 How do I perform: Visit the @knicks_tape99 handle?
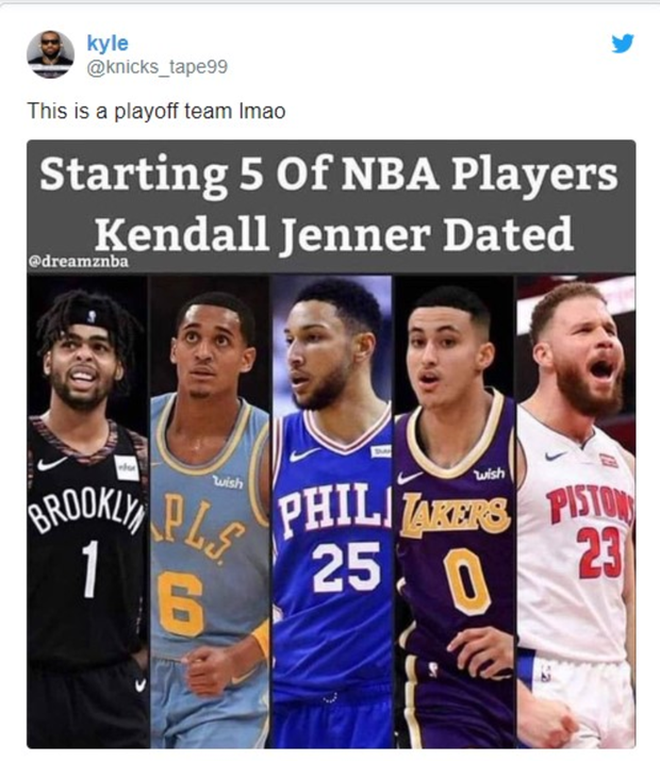[x=157, y=67]
